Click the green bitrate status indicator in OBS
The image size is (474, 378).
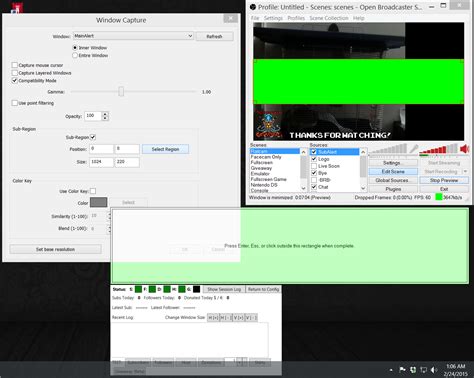(439, 197)
